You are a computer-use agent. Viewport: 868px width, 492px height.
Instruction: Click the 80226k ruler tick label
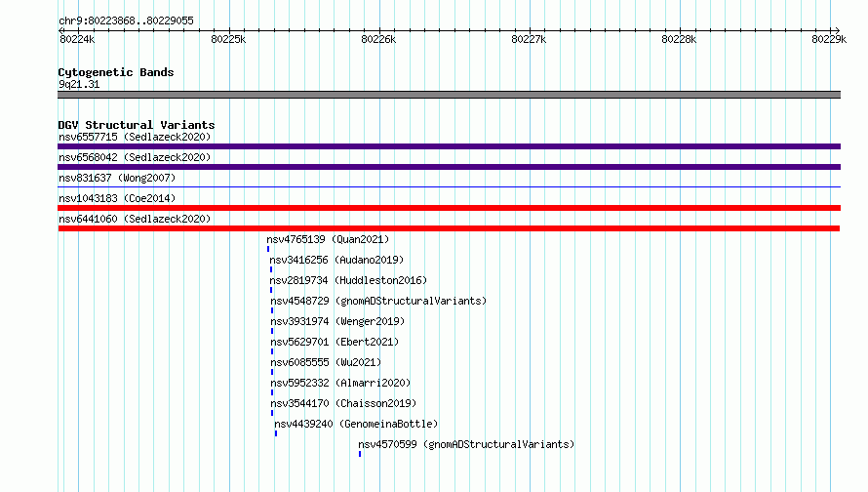[x=378, y=39]
